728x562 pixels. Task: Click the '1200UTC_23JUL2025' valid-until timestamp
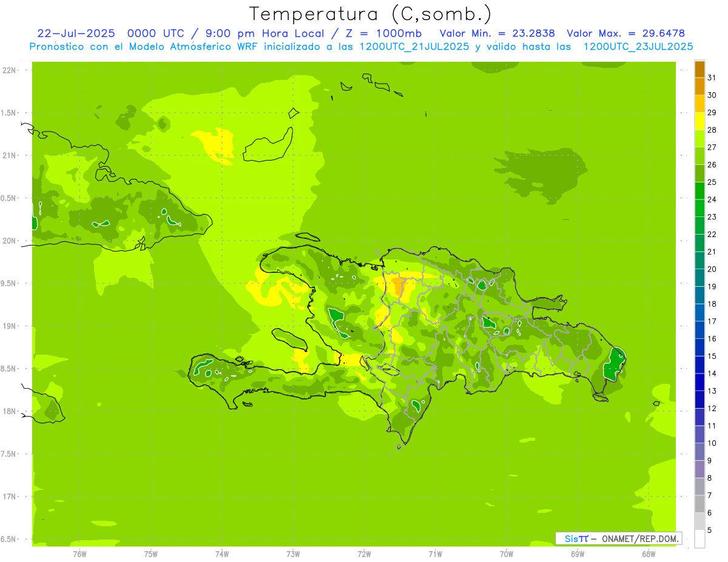(x=638, y=47)
